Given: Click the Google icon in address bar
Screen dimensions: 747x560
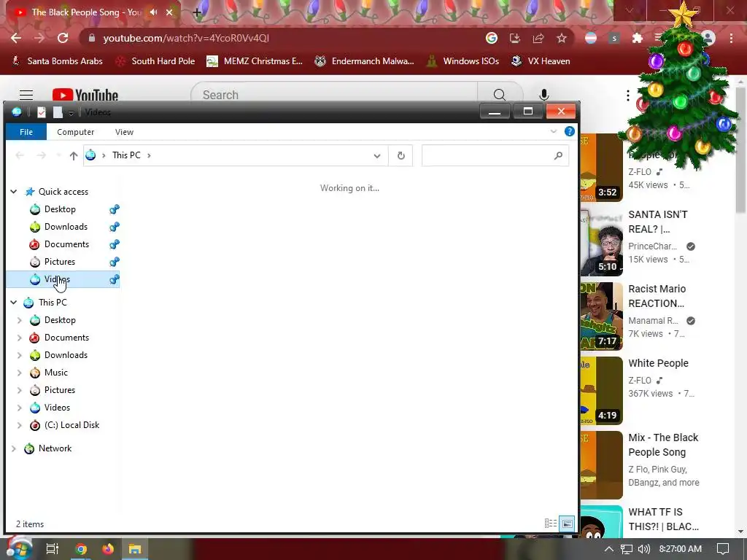Looking at the screenshot, I should coord(492,38).
